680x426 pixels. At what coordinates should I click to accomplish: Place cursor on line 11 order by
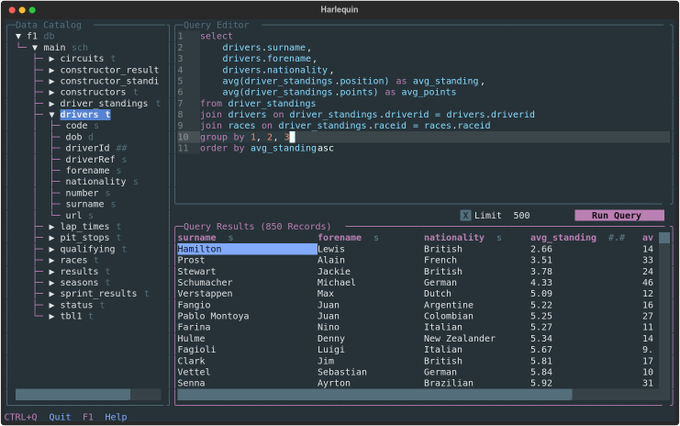click(267, 148)
